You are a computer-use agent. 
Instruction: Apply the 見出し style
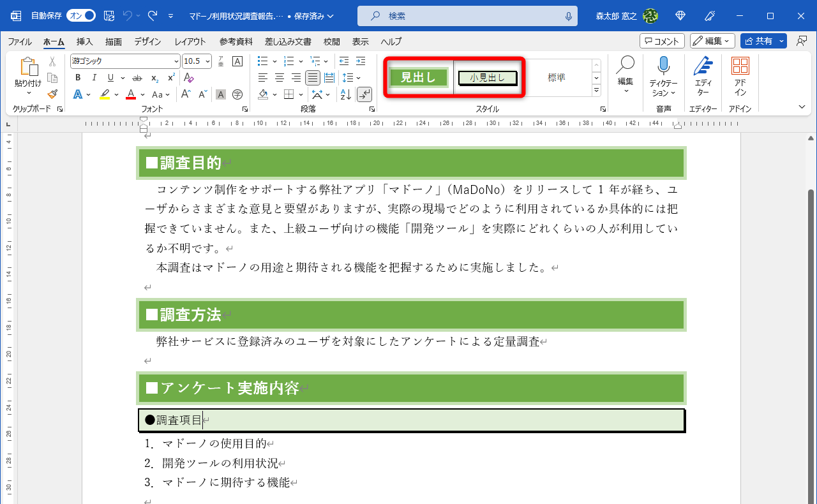418,77
